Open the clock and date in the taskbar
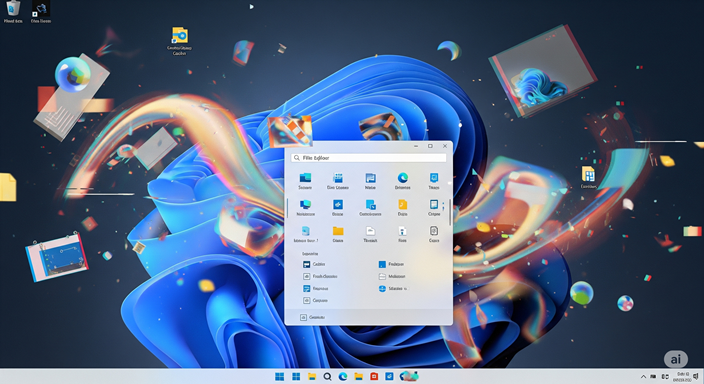The height and width of the screenshot is (384, 704). [683, 377]
